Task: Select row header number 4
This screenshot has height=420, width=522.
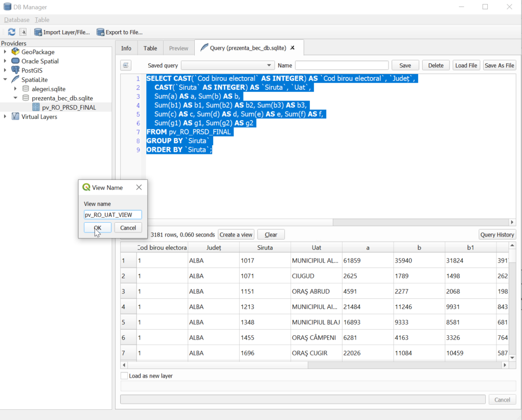Action: click(128, 306)
